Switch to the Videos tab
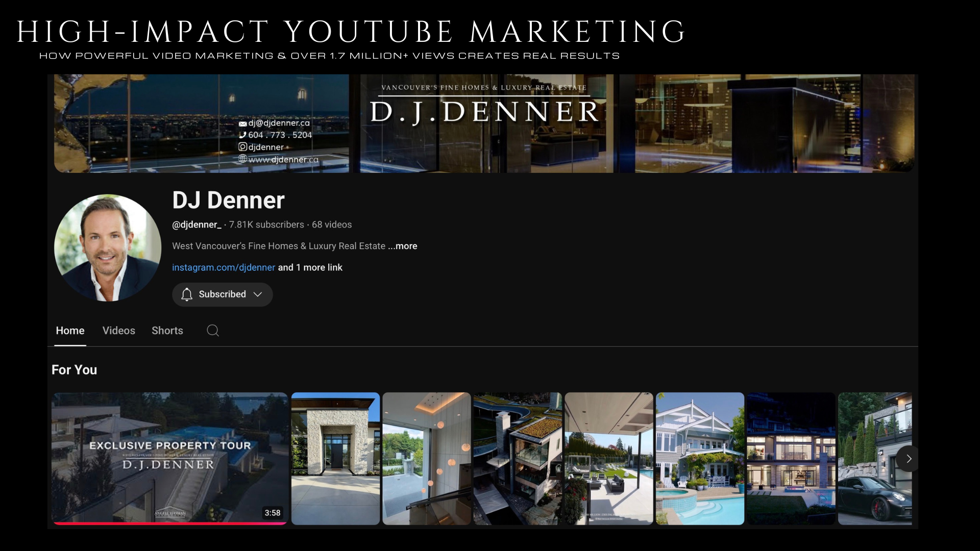 pos(118,331)
